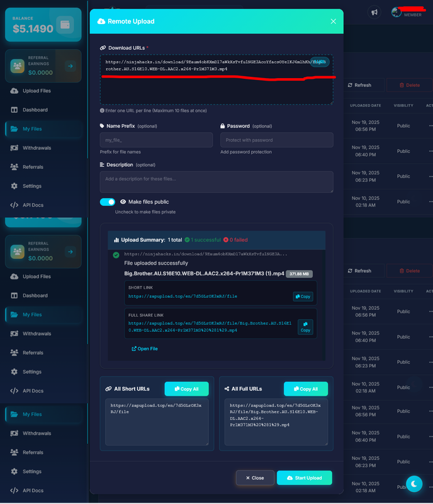The width and height of the screenshot is (433, 504).
Task: Click the lock icon beside Password
Action: [223, 126]
